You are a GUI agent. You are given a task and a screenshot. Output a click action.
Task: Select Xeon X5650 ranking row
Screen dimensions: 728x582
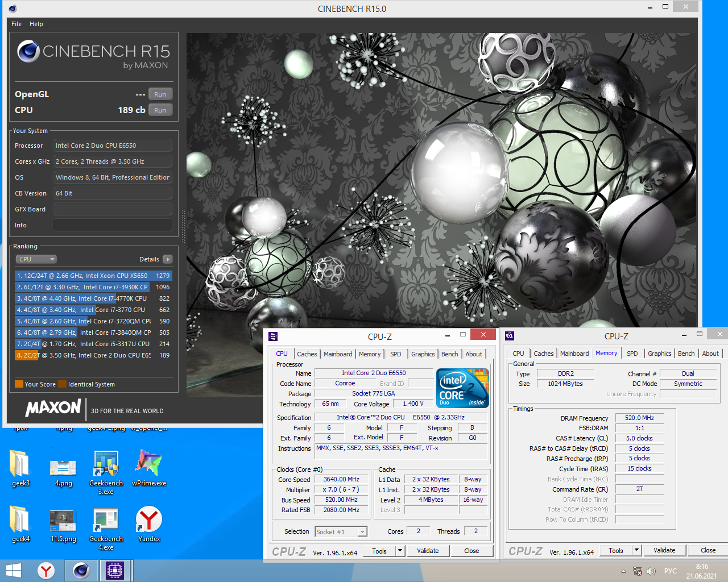94,276
